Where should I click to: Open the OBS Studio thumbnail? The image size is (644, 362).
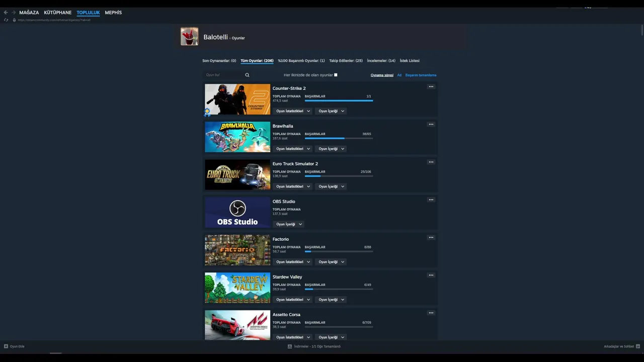click(x=237, y=212)
